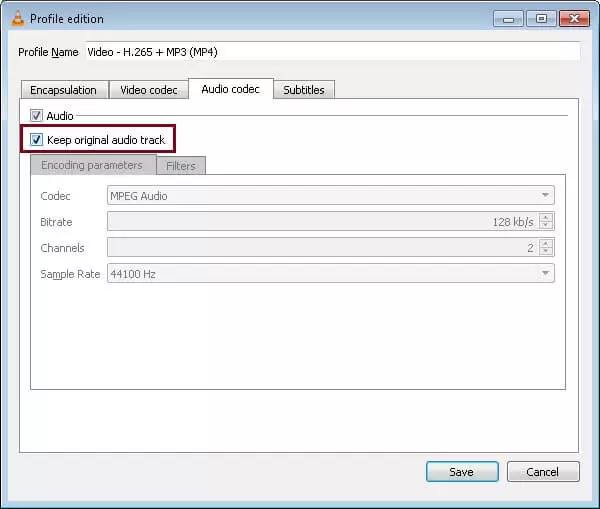Viewport: 600px width, 509px height.
Task: Go to the Subtitles tab
Action: [304, 90]
